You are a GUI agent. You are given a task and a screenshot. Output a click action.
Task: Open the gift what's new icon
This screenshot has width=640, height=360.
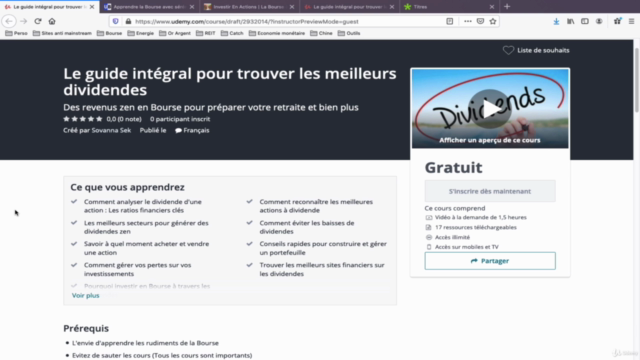(x=617, y=21)
